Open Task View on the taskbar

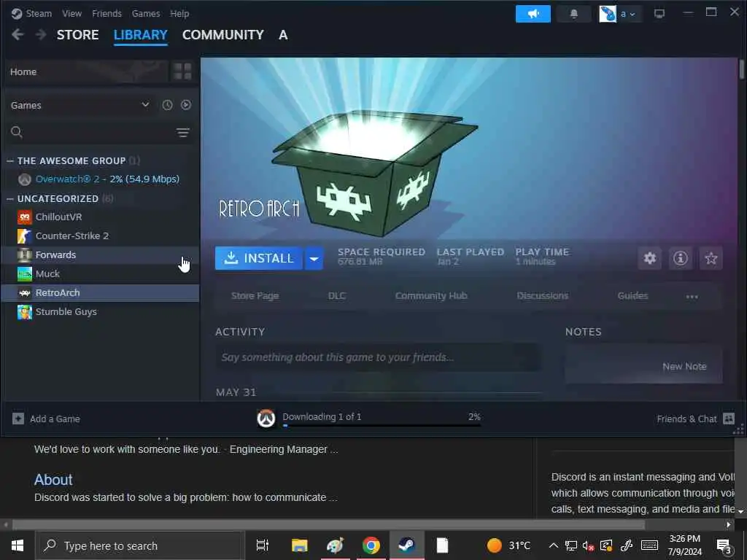click(262, 545)
